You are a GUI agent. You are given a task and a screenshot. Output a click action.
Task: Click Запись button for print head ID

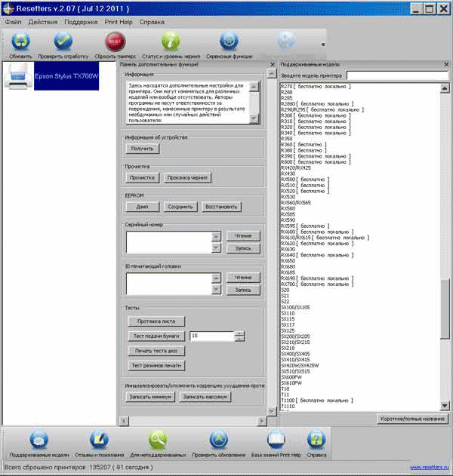243,290
